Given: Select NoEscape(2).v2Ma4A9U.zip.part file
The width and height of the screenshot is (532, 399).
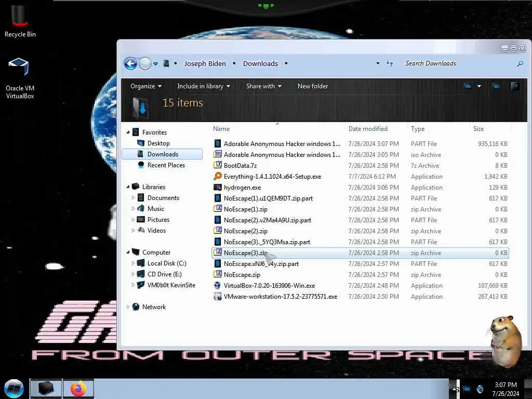Looking at the screenshot, I should (x=268, y=220).
